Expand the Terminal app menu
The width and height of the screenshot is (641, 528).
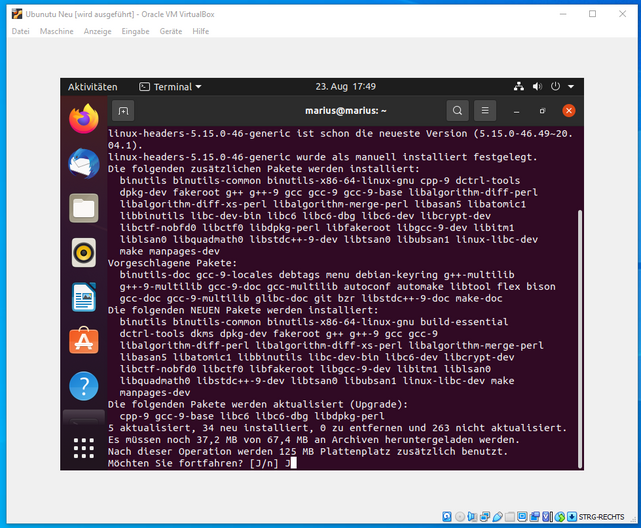pos(170,87)
